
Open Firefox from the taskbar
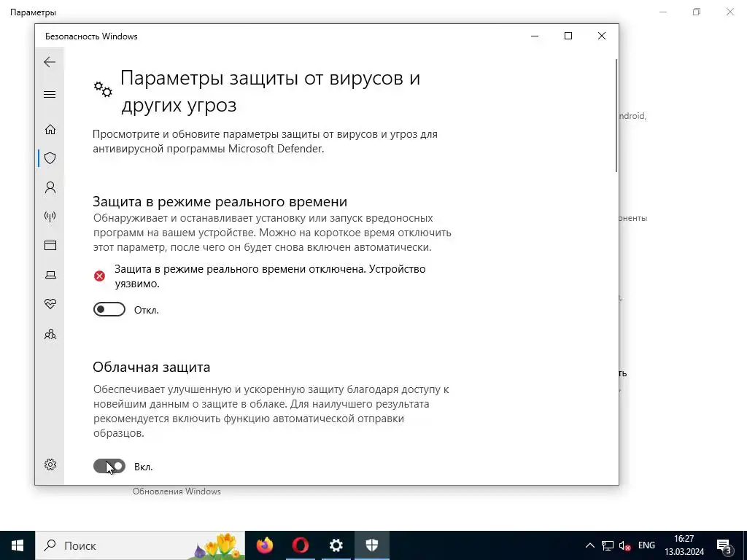click(x=264, y=545)
